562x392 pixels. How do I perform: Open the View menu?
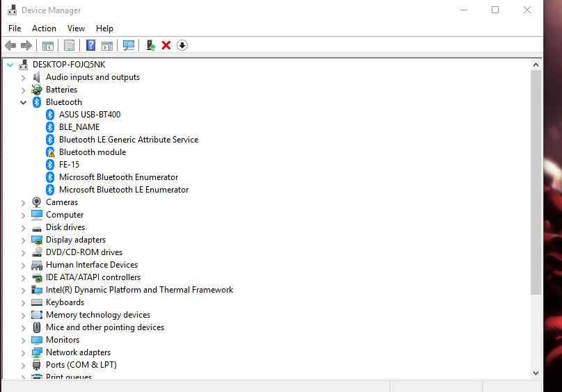pyautogui.click(x=76, y=28)
